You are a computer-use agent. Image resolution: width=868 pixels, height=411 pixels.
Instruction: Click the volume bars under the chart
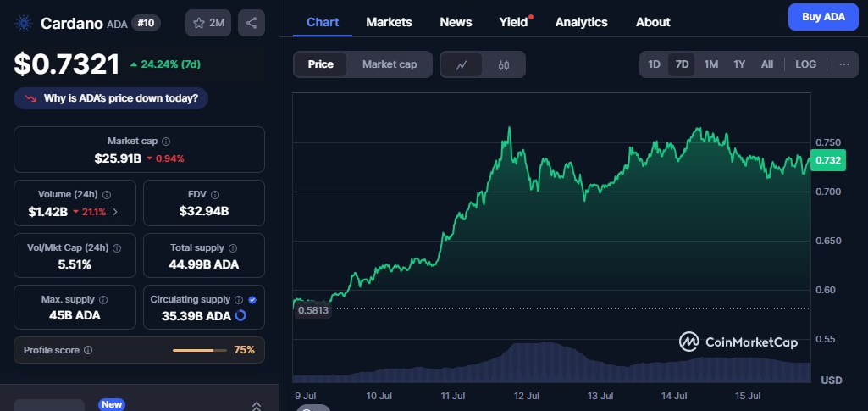coord(551,363)
